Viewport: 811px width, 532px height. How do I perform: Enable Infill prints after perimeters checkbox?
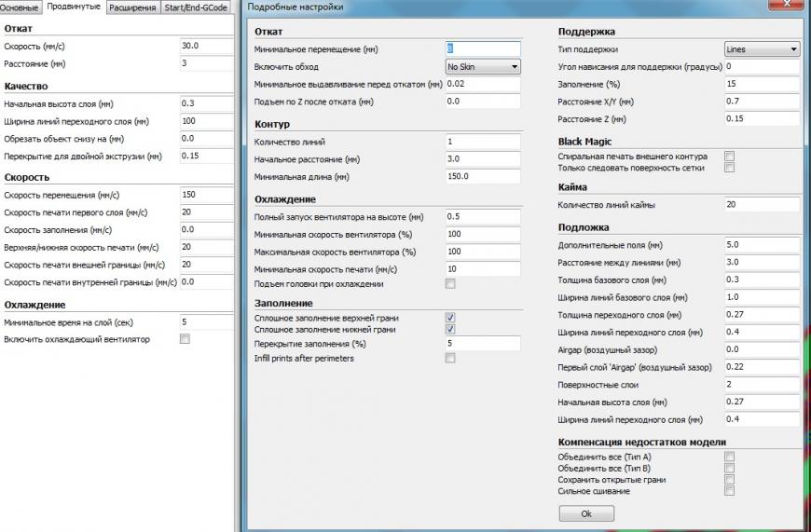(450, 358)
